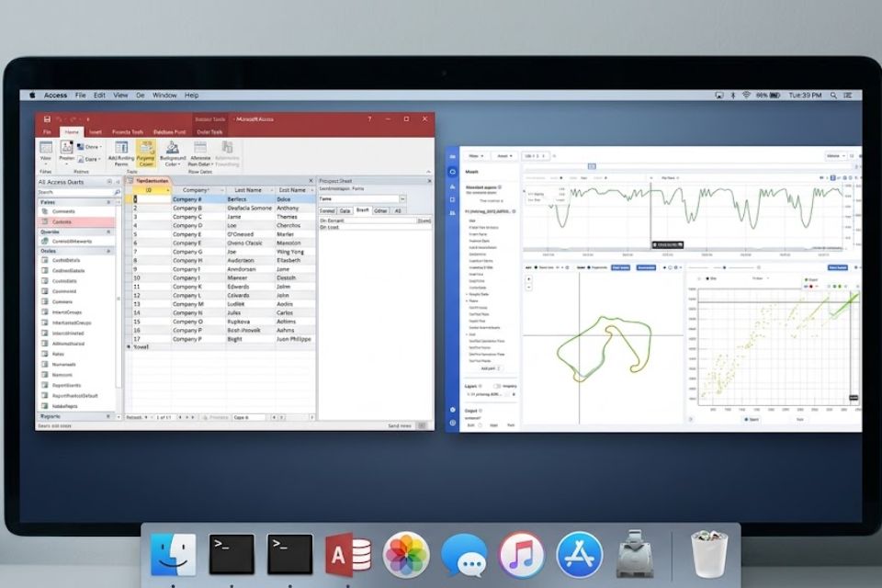882x588 pixels.
Task: Click the bottom-most icon in blue sidebar
Action: 453,423
